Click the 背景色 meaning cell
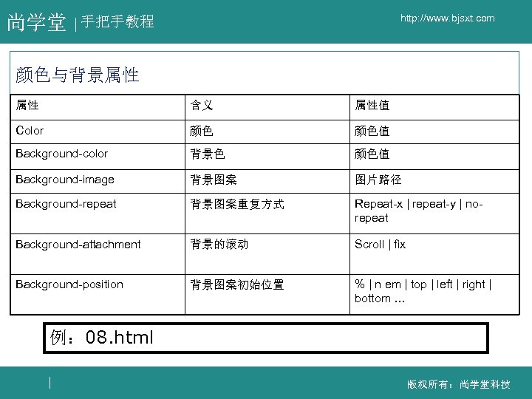 pos(267,157)
